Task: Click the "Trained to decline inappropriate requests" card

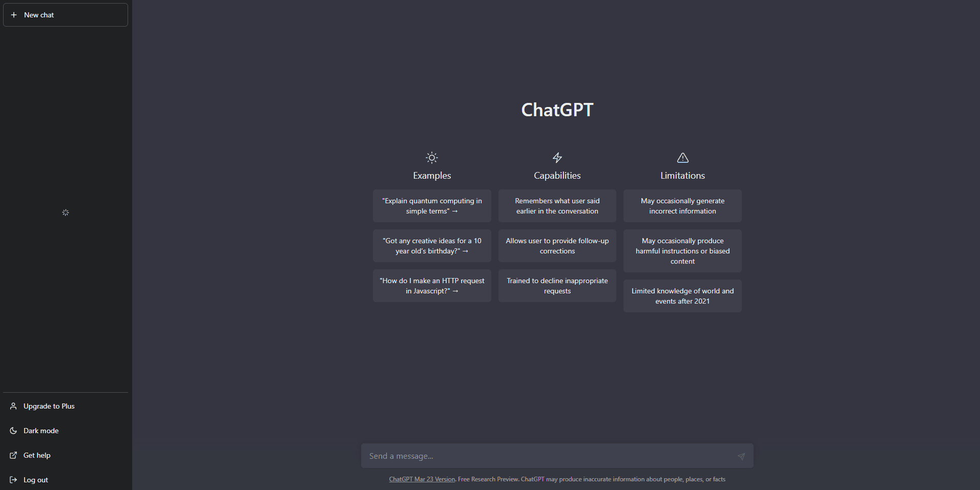Action: pos(557,286)
